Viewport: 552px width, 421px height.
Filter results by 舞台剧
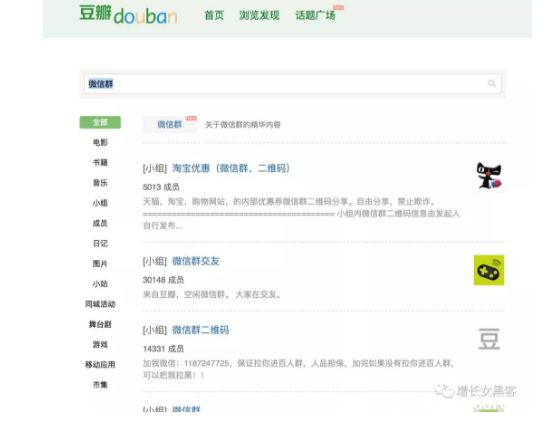coord(100,324)
